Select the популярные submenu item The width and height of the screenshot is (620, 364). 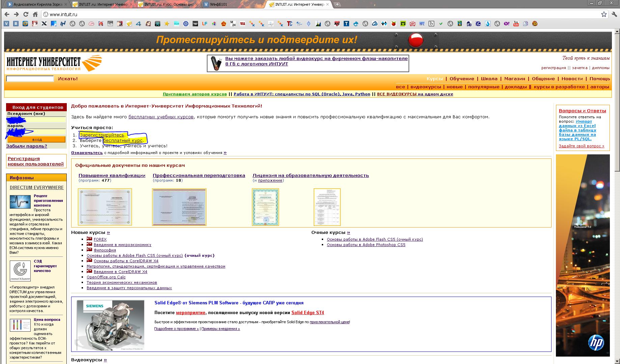coord(484,87)
